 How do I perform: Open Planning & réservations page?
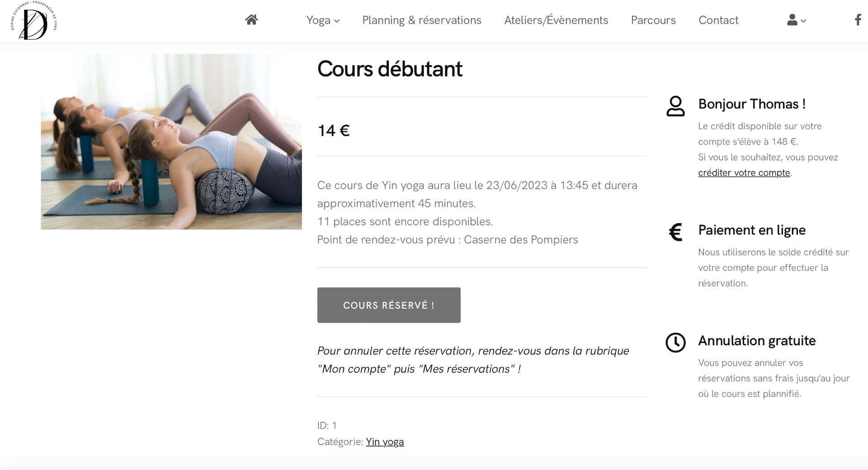click(x=422, y=20)
